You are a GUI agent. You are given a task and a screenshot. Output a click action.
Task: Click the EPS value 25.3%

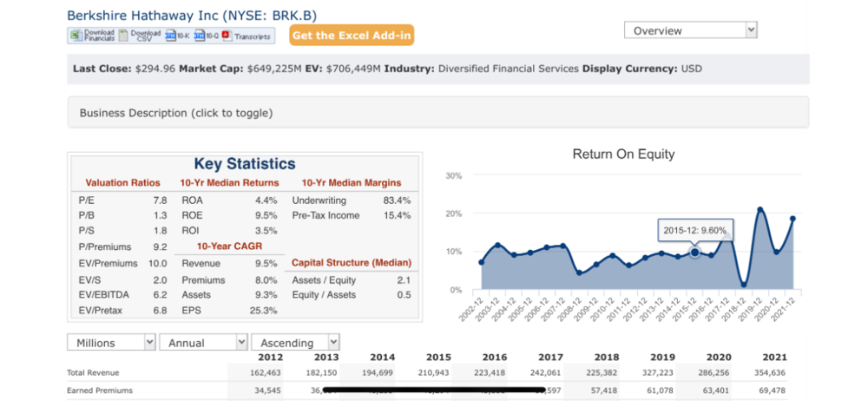click(x=264, y=311)
